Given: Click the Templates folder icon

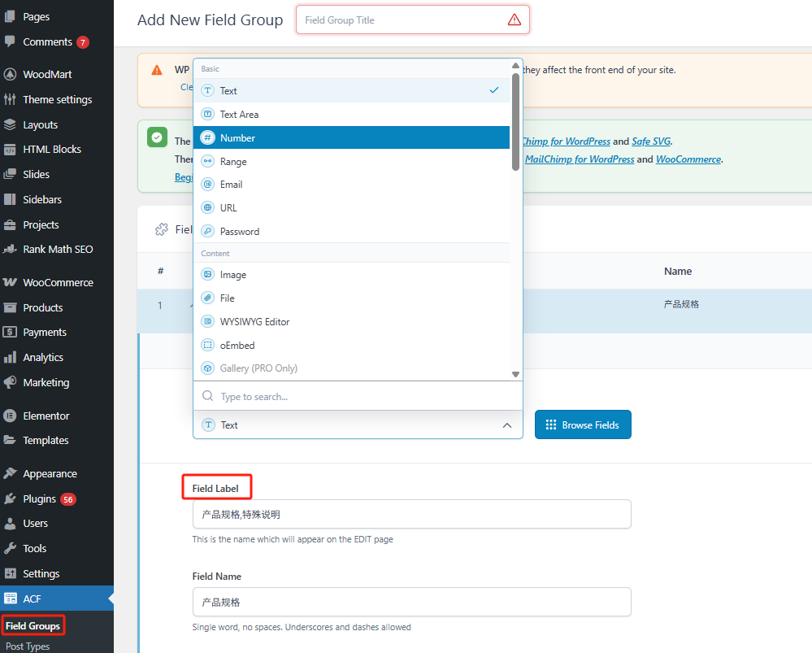Looking at the screenshot, I should coord(10,440).
